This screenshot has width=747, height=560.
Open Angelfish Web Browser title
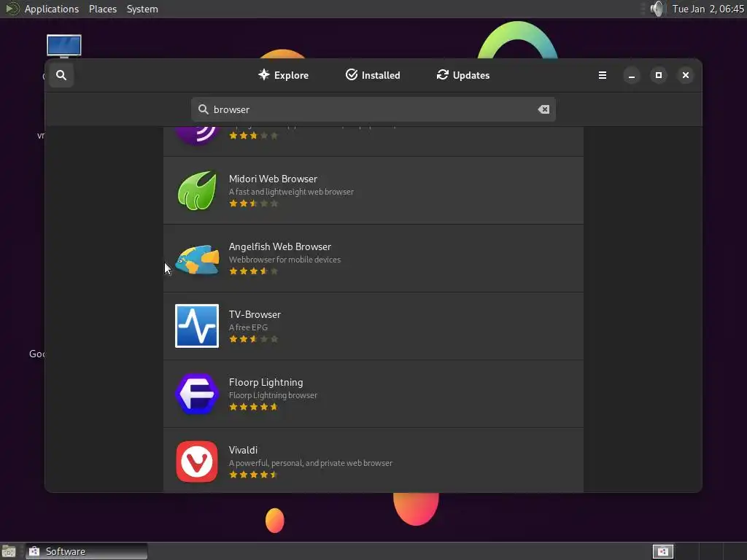point(279,246)
